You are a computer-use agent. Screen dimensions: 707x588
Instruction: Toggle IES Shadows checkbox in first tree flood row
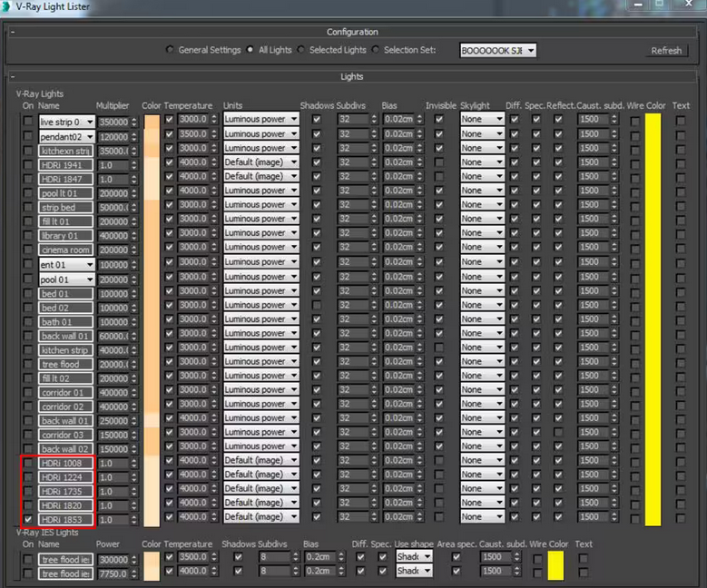(x=239, y=556)
